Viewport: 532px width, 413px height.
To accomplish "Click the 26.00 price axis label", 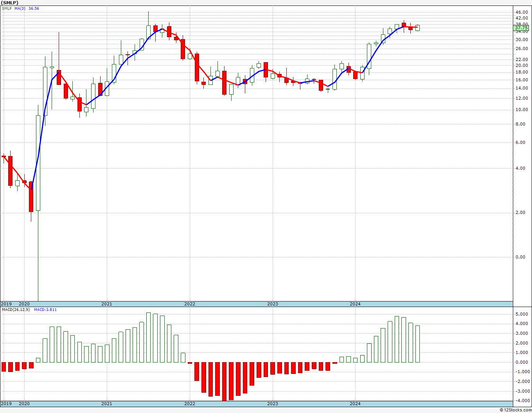I will point(522,48).
